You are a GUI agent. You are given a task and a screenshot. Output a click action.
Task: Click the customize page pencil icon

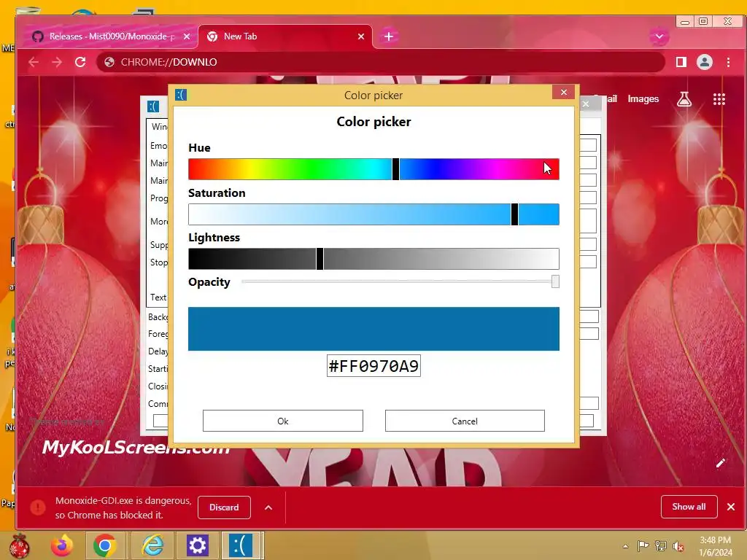click(x=720, y=463)
